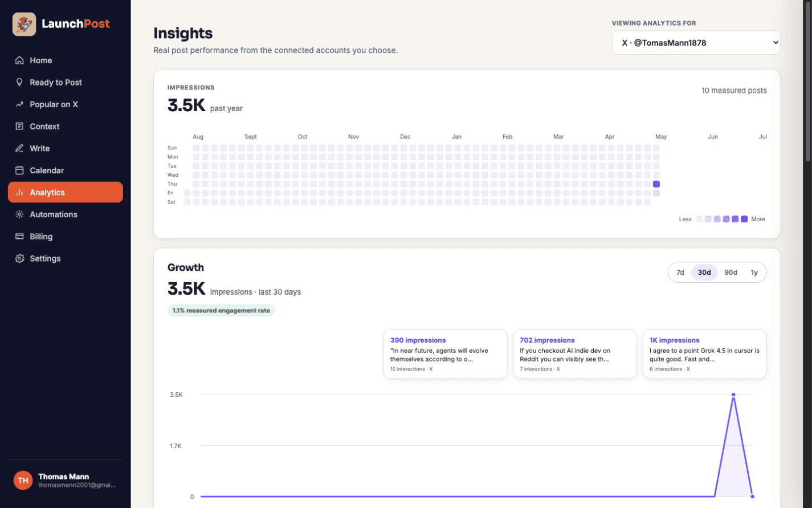
Task: Click the darkest purple legend swatch
Action: (744, 219)
